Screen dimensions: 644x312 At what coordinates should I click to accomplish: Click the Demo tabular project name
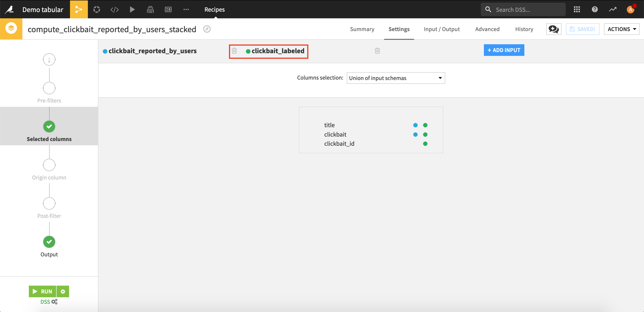point(43,9)
